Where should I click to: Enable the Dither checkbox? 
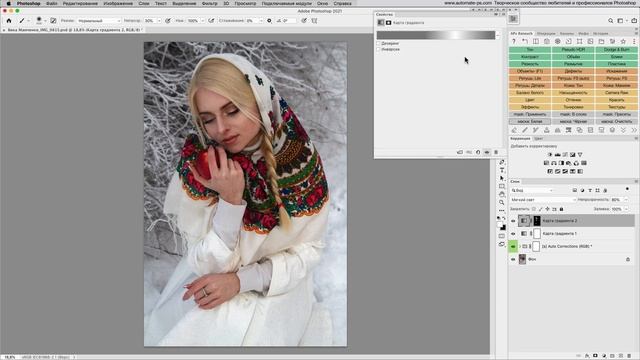(x=378, y=43)
